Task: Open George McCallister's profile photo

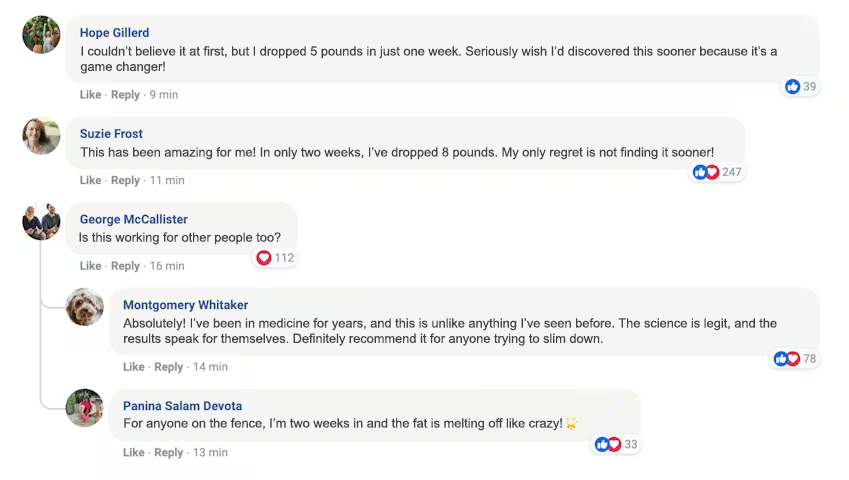Action: pyautogui.click(x=41, y=221)
